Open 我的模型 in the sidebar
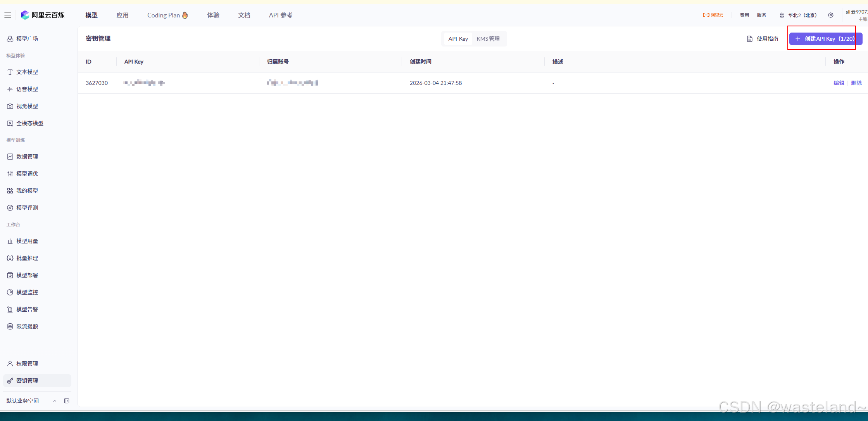868x421 pixels. point(27,190)
